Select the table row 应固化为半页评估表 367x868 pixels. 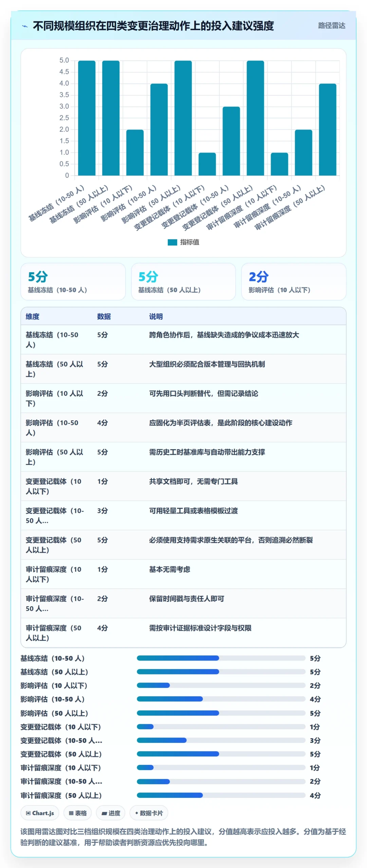pyautogui.click(x=183, y=428)
